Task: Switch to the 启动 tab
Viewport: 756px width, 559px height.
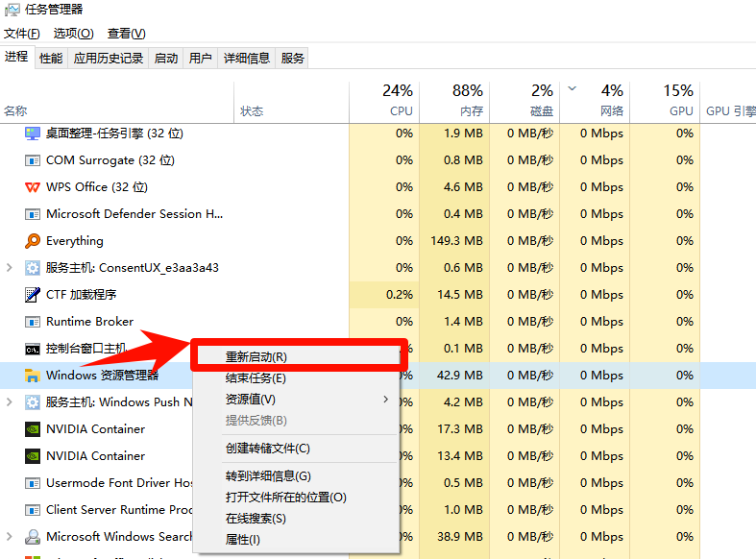Action: (x=166, y=59)
